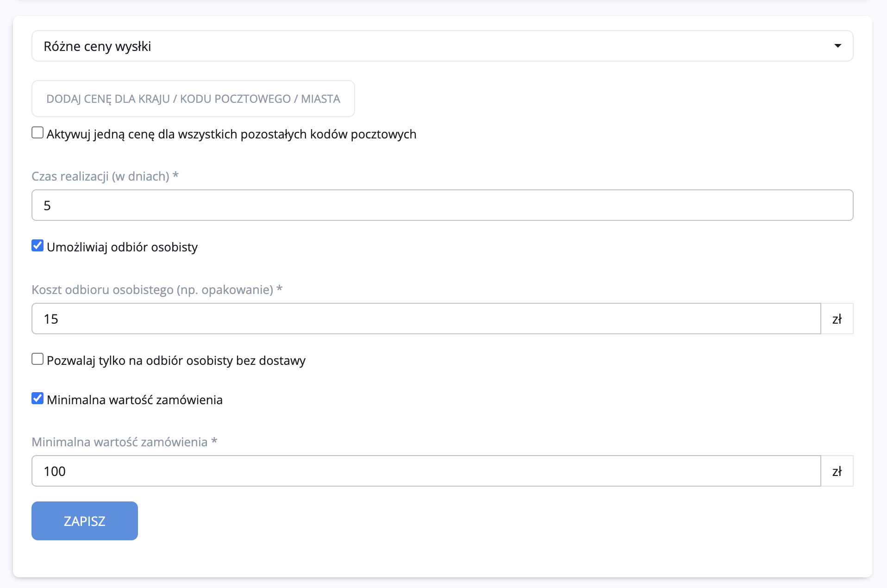Focus the 'Czas realizacji (w dniach)' input
Screen dimensions: 887x588
(x=442, y=205)
